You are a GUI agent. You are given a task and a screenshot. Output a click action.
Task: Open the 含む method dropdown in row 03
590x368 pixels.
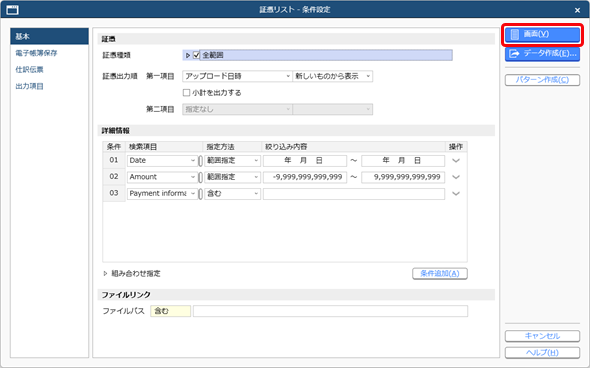click(x=233, y=194)
